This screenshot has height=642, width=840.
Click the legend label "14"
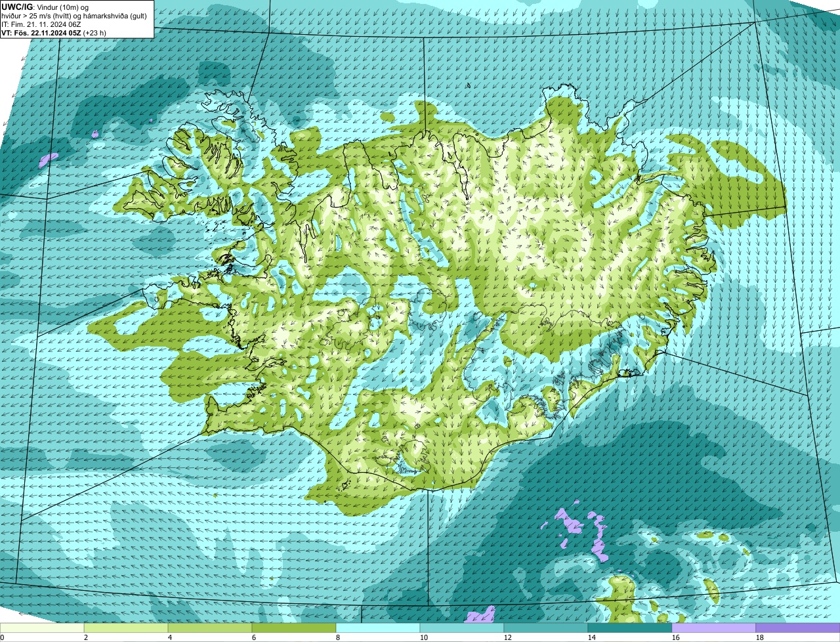click(x=592, y=637)
